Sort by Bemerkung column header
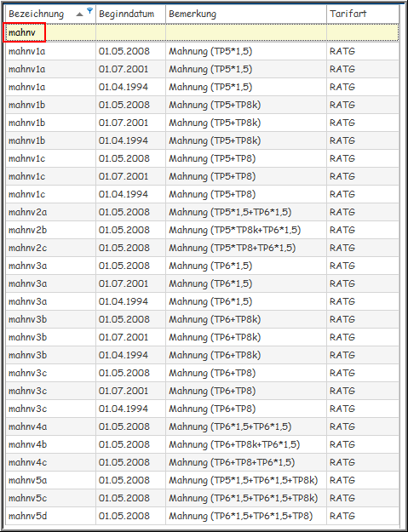This screenshot has width=408, height=532. pos(246,14)
